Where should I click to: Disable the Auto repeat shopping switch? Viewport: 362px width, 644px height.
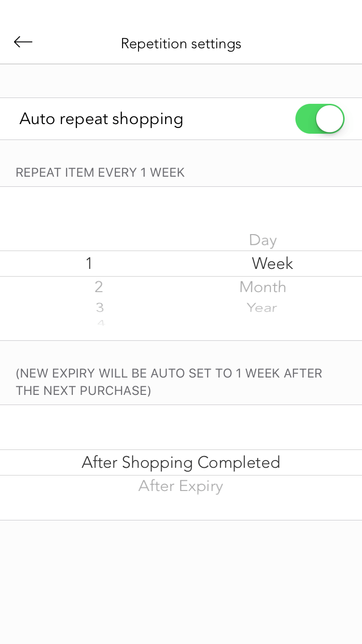[x=320, y=119]
